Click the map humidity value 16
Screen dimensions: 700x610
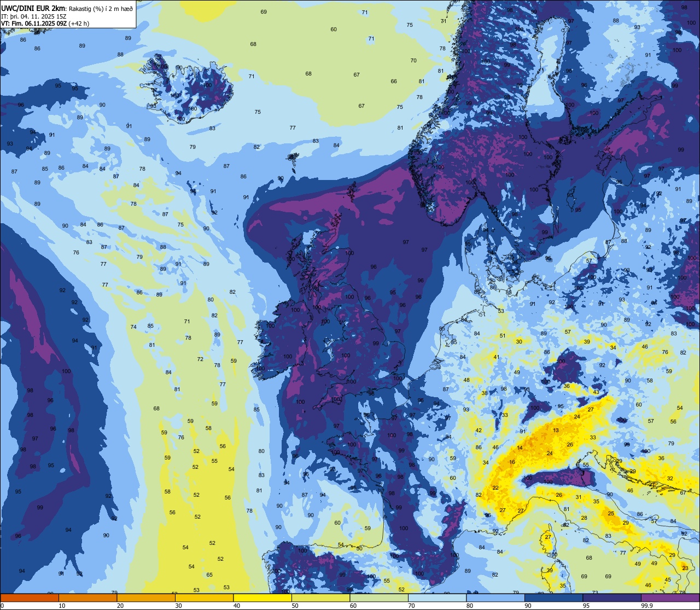[x=512, y=462]
